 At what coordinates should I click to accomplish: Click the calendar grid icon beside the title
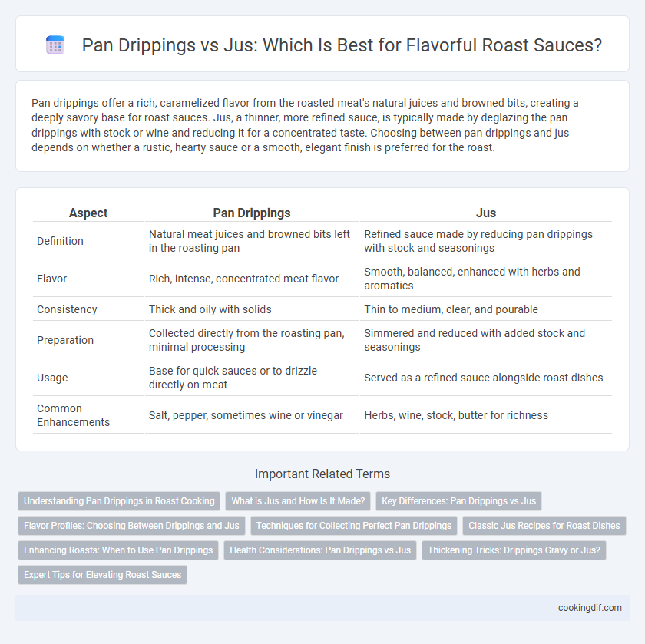coord(55,45)
